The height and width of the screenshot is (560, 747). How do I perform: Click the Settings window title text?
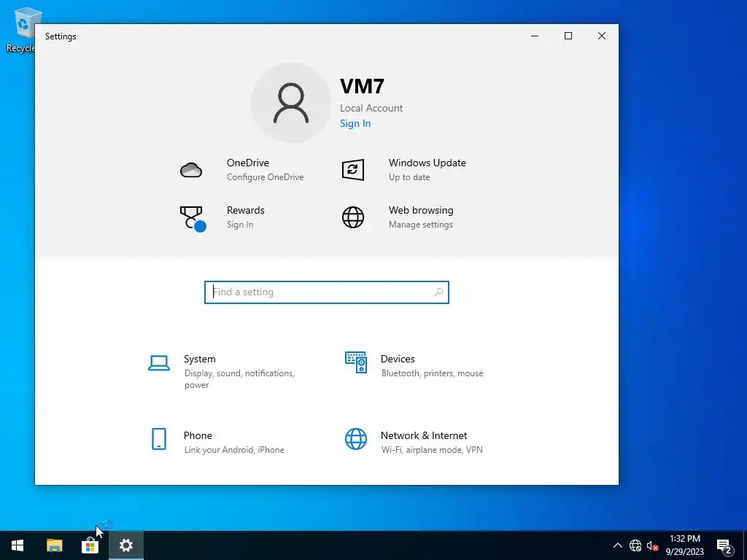pyautogui.click(x=61, y=36)
